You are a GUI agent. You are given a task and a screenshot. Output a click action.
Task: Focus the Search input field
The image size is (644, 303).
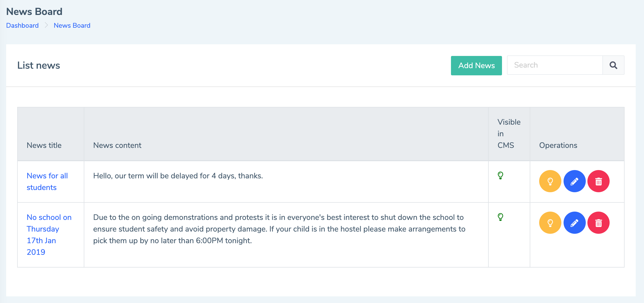[555, 65]
